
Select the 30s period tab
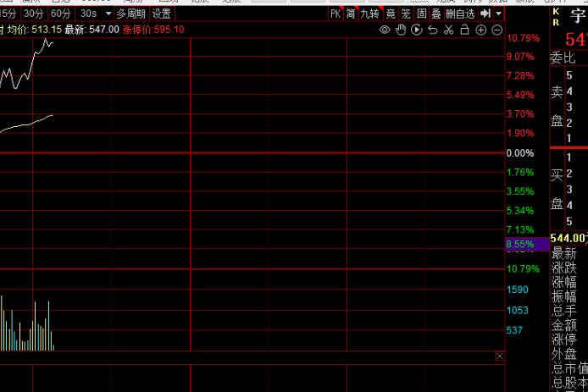click(88, 14)
